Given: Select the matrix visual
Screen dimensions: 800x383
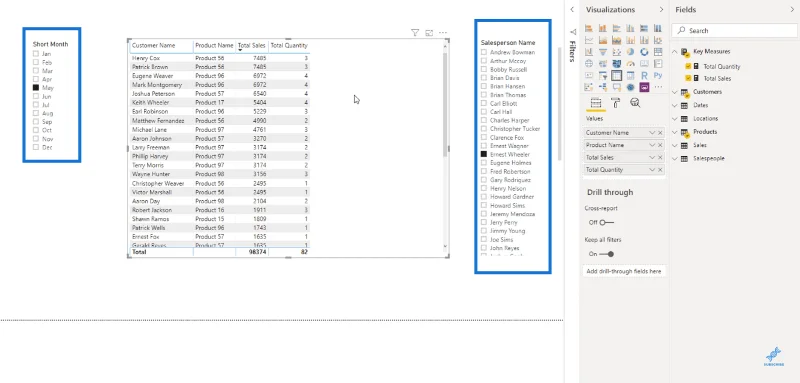Looking at the screenshot, I should 630,75.
